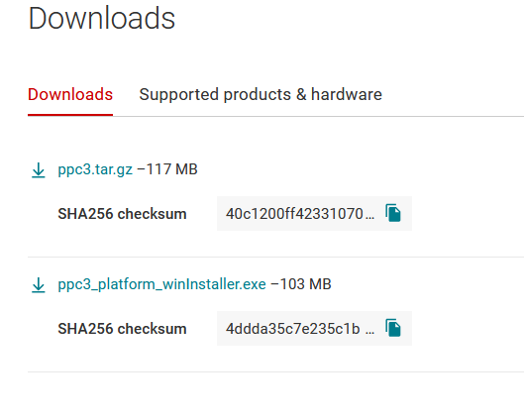524x420 pixels.
Task: Click the red underline of the Downloads tab
Action: (x=70, y=115)
